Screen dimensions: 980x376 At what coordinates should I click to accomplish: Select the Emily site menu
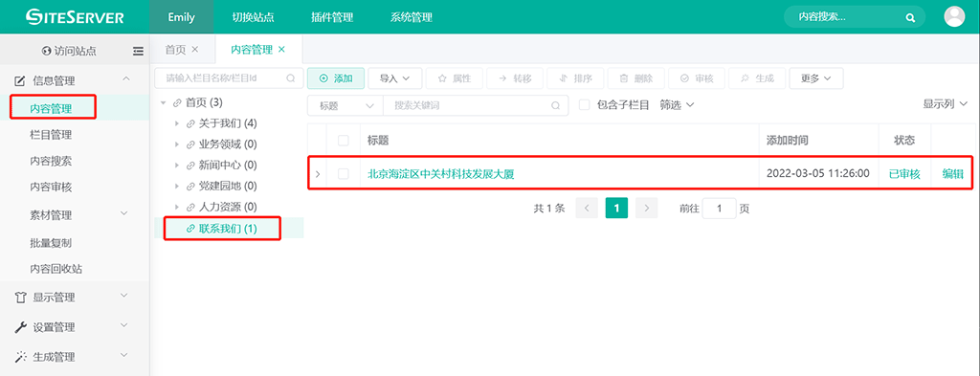click(181, 17)
